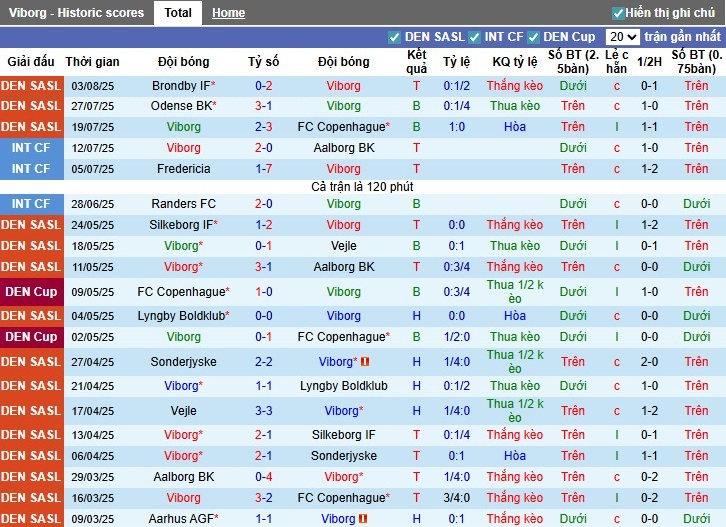Click Aalborg BK on the 11/05/25 row
Screen dimensions: 726x527
(x=344, y=267)
